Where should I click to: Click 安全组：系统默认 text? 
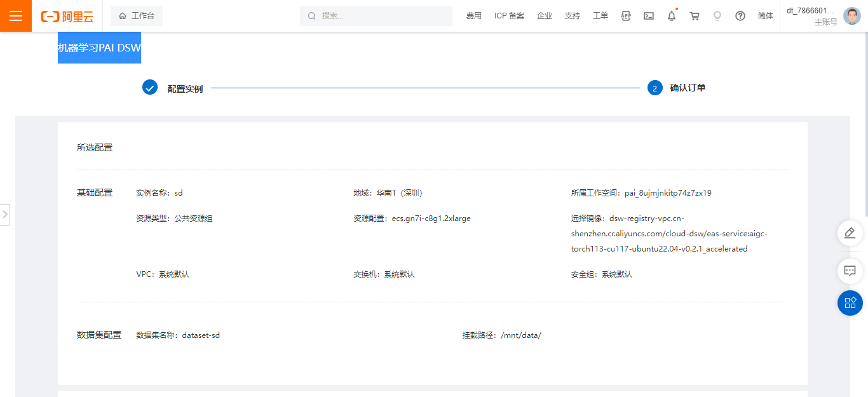(x=602, y=274)
